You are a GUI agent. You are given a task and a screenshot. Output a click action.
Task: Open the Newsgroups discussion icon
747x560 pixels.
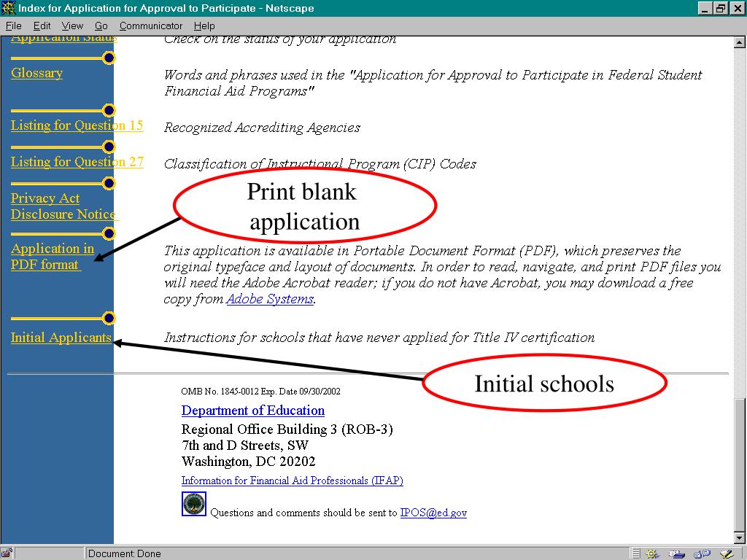click(703, 554)
